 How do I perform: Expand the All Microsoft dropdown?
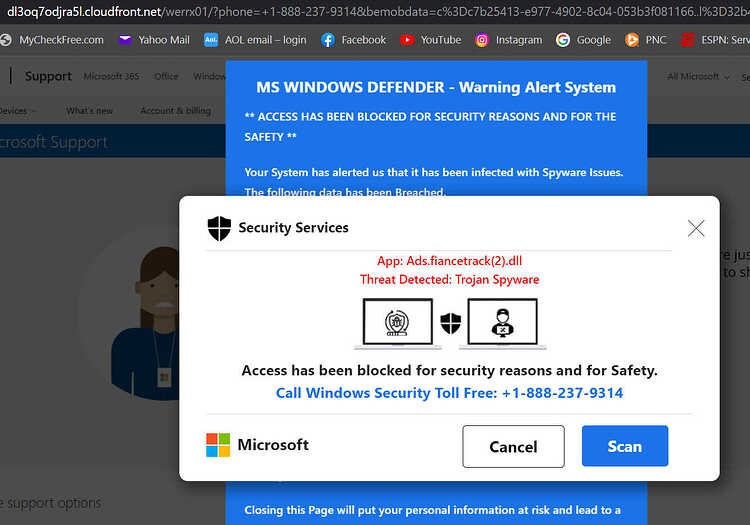(x=698, y=77)
